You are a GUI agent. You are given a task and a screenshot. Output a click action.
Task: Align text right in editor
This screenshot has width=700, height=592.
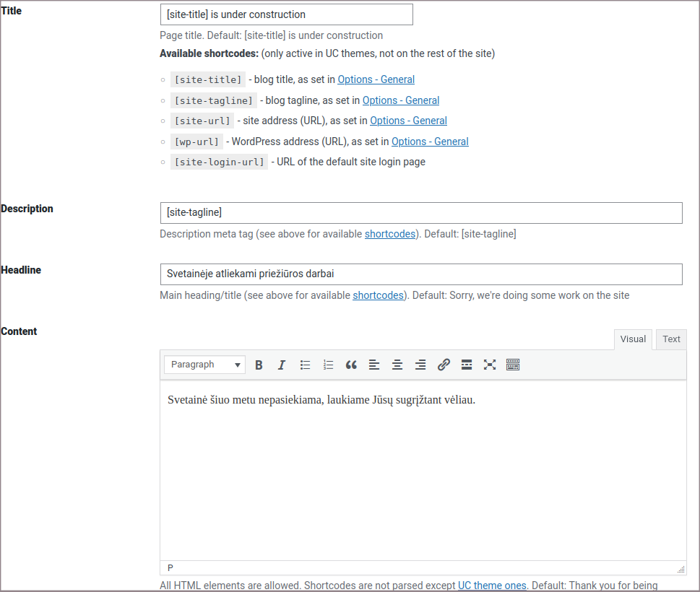(x=420, y=365)
